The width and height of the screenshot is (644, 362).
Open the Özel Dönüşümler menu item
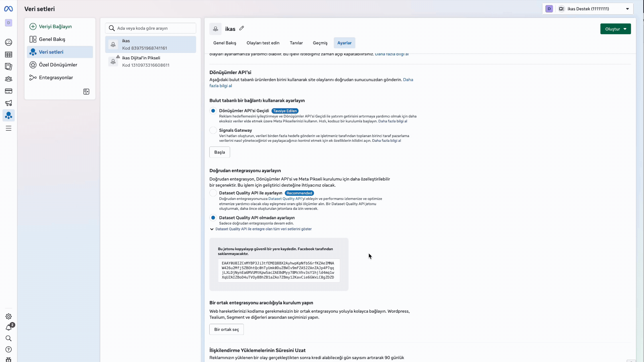point(58,65)
